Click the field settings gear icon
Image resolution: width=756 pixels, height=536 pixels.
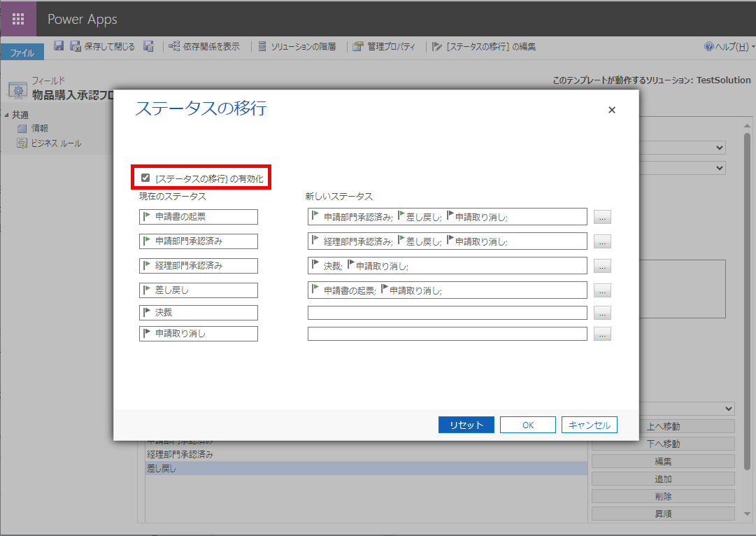(x=18, y=90)
